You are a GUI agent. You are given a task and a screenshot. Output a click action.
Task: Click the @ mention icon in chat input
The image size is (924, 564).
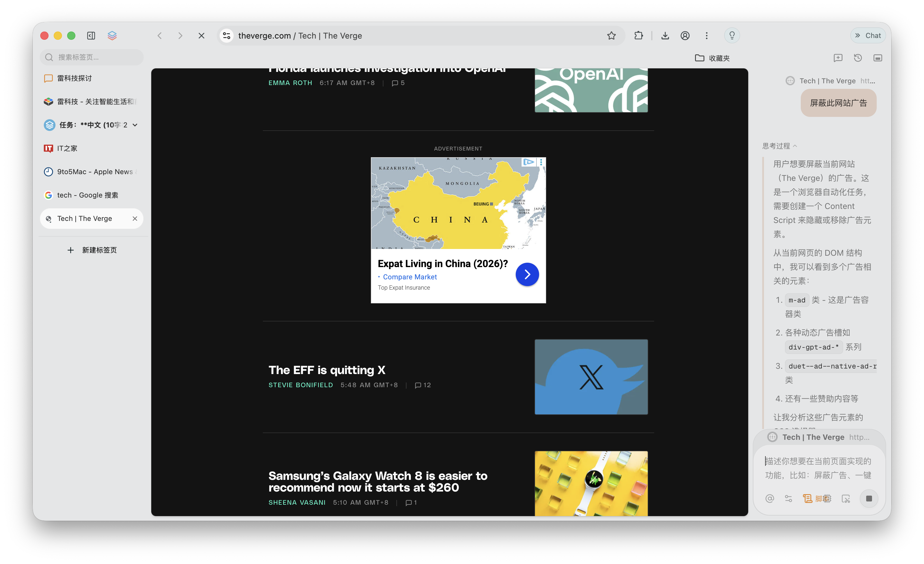pos(770,498)
